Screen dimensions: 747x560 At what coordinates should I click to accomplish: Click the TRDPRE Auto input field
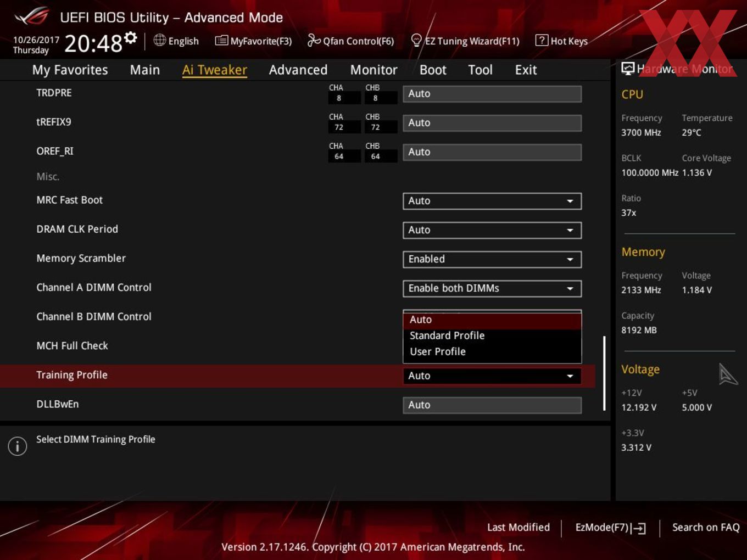click(492, 94)
